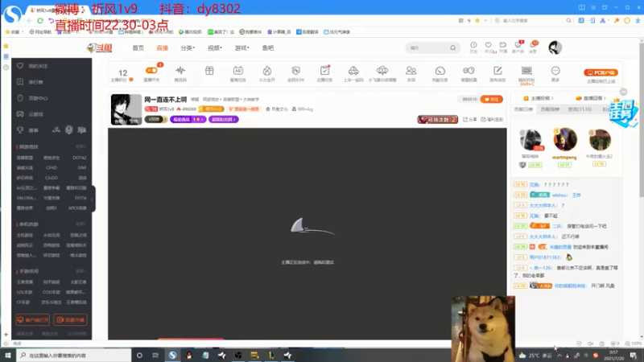Open the UFO 小飞碟 icon

(x=382, y=71)
